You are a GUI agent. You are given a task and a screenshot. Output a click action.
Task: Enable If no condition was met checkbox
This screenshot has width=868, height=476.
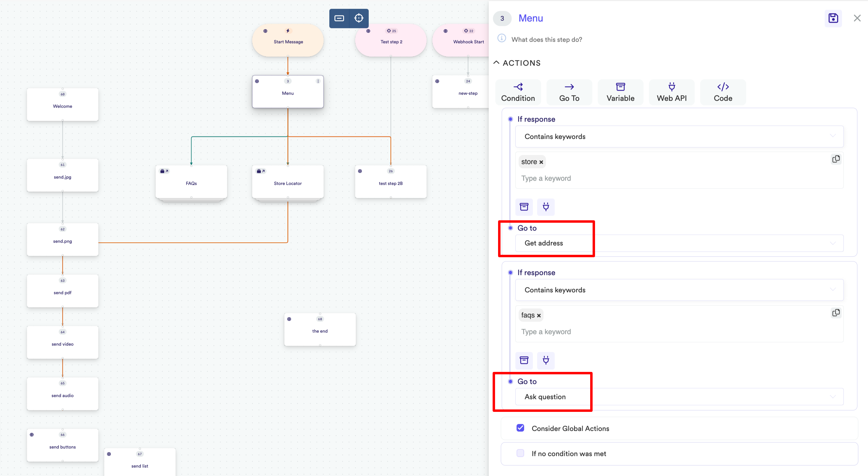(520, 453)
